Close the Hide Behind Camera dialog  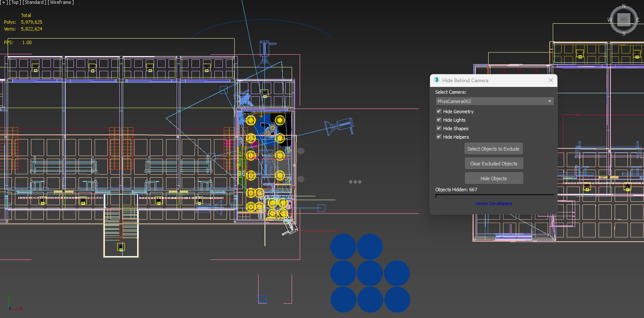pos(551,80)
